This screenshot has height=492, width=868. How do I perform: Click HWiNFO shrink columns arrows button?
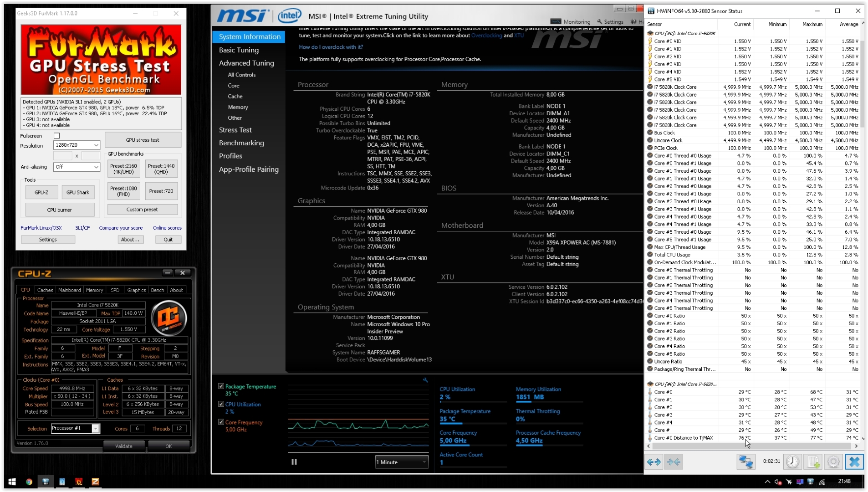(674, 462)
